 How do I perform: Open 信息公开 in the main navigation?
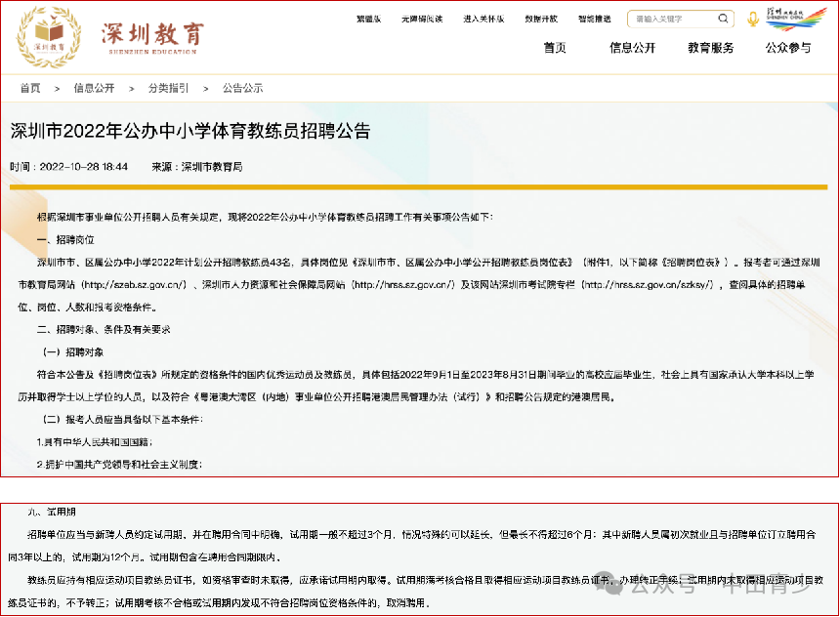tap(633, 48)
